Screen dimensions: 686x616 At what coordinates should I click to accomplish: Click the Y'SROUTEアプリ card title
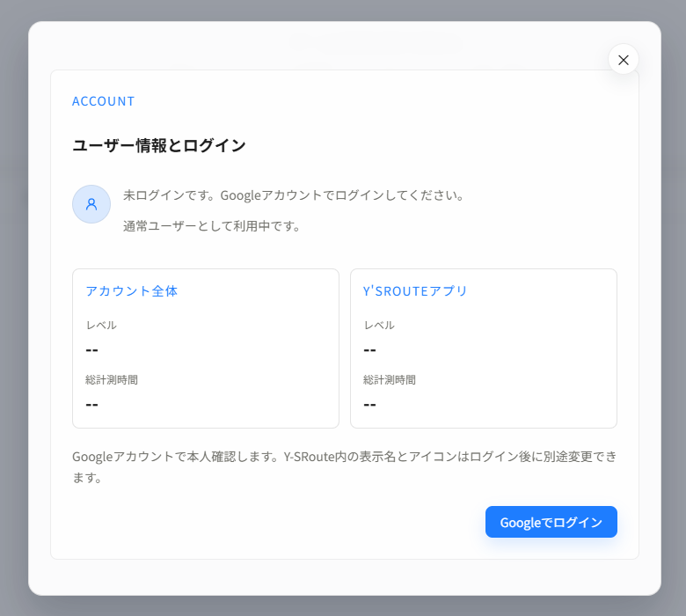pos(415,291)
